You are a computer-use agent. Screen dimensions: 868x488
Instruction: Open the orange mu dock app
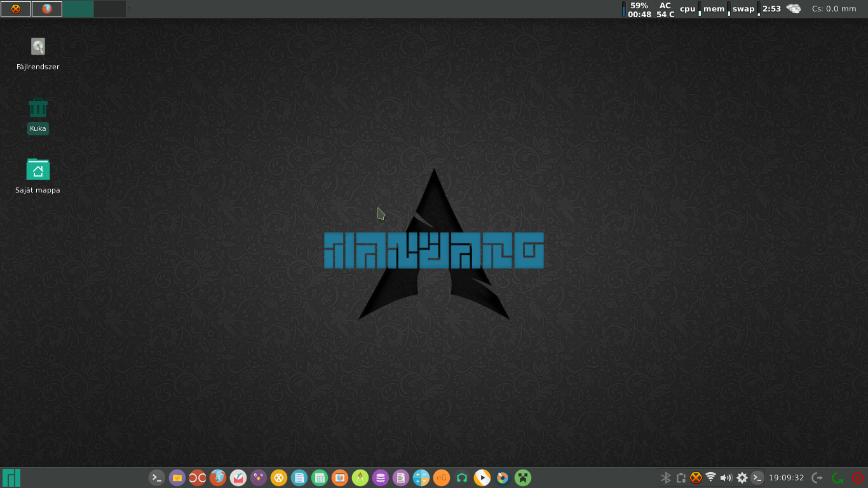point(442,478)
